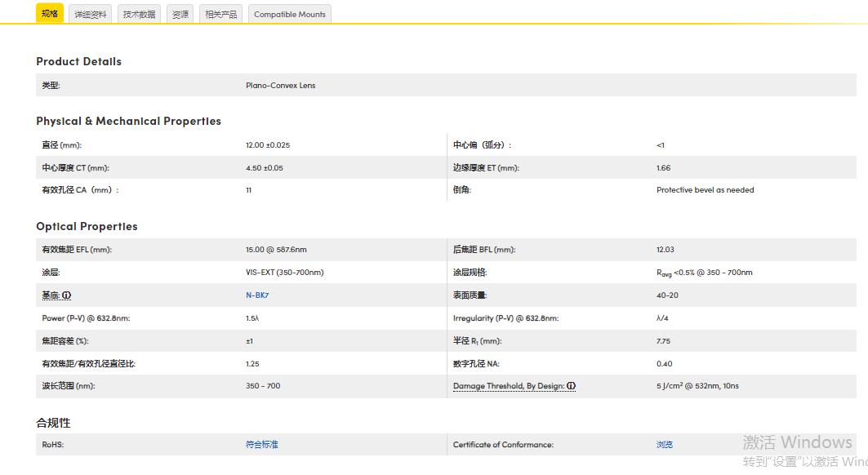
Task: Switch to Compatible Mounts tab
Action: point(289,14)
